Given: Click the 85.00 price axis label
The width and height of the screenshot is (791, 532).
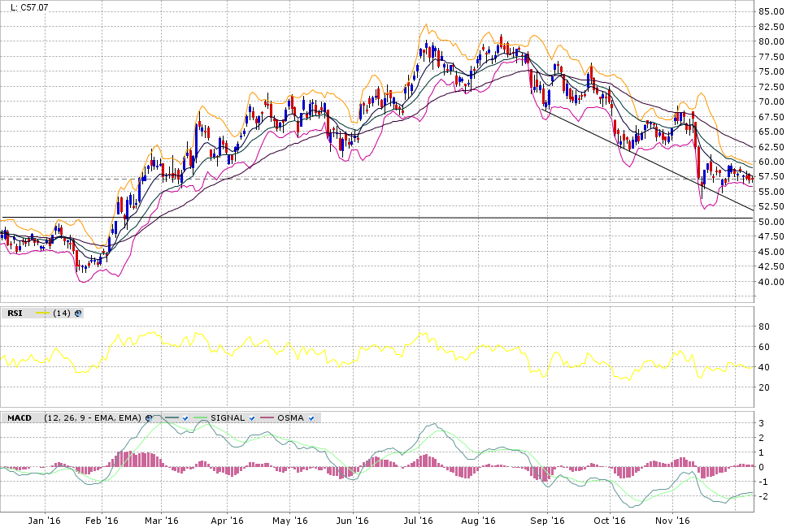Looking at the screenshot, I should [771, 11].
